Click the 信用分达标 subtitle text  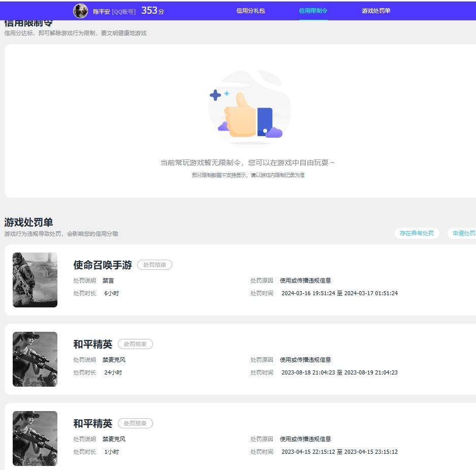click(75, 33)
